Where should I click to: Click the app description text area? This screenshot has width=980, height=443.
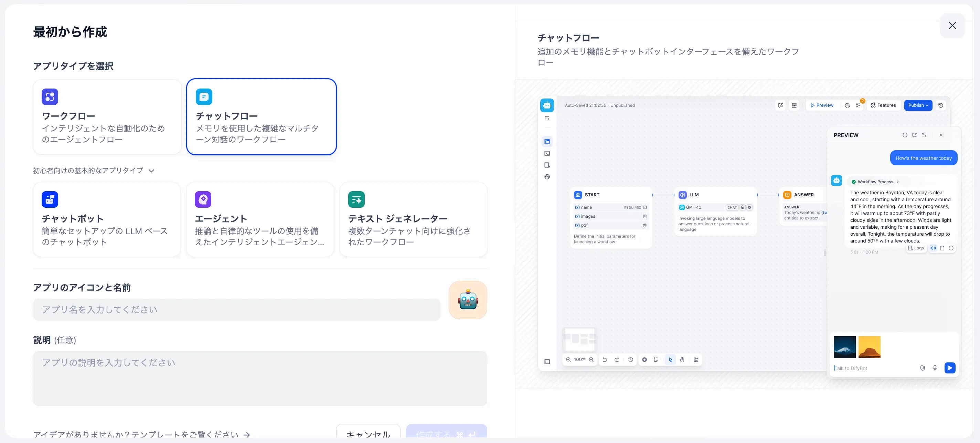[260, 378]
